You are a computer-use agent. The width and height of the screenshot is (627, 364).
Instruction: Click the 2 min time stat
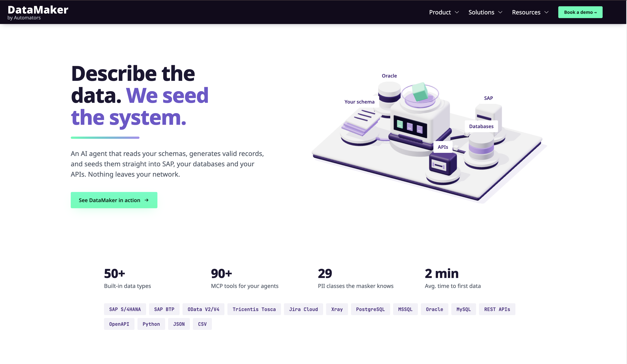pos(453,278)
